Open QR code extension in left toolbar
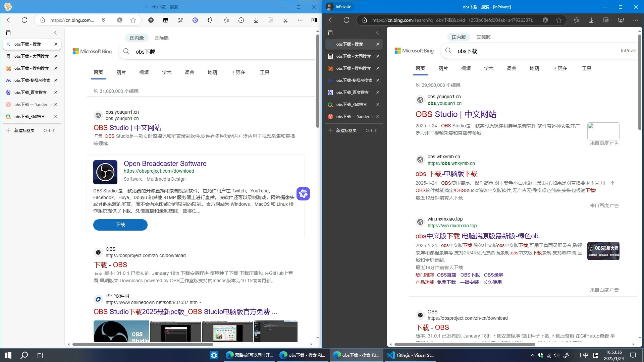 [180, 20]
